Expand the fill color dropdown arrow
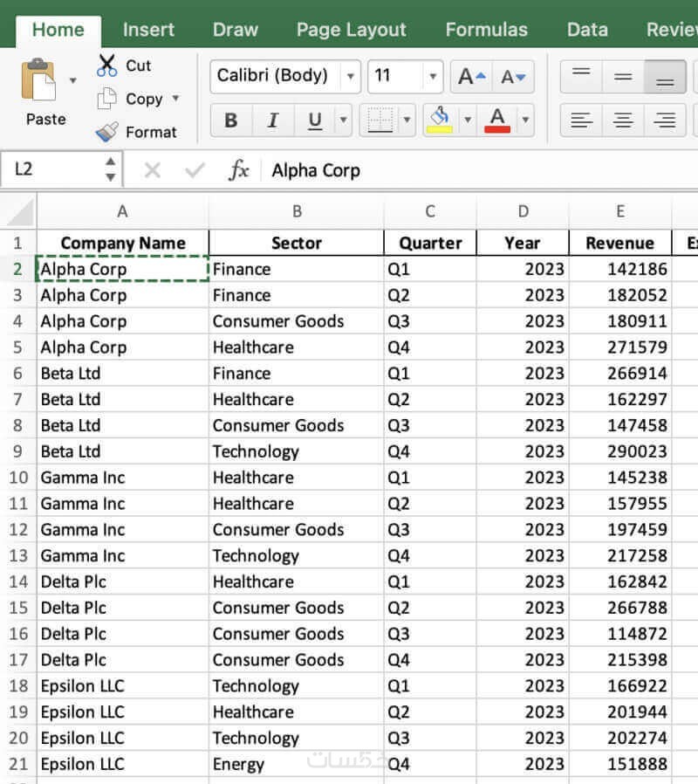The image size is (698, 784). point(468,120)
